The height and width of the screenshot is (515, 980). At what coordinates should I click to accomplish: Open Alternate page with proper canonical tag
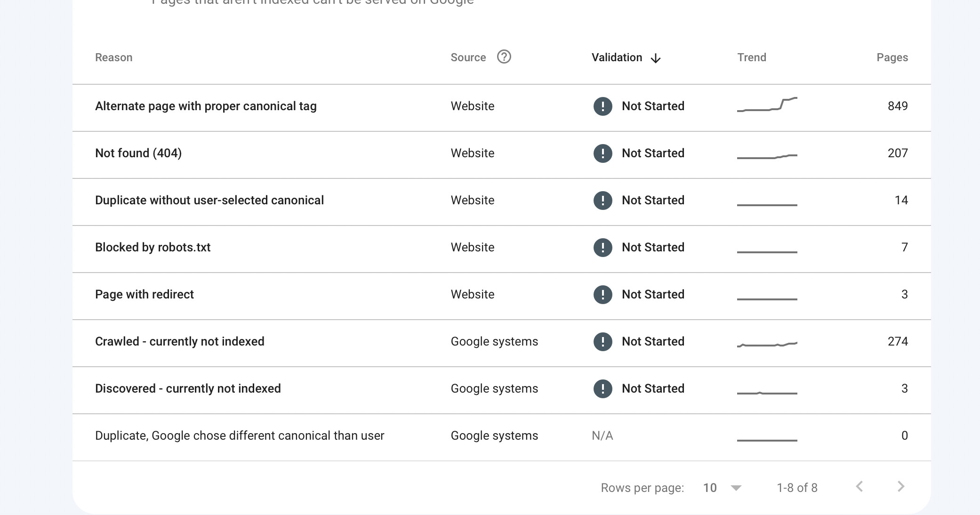coord(206,106)
